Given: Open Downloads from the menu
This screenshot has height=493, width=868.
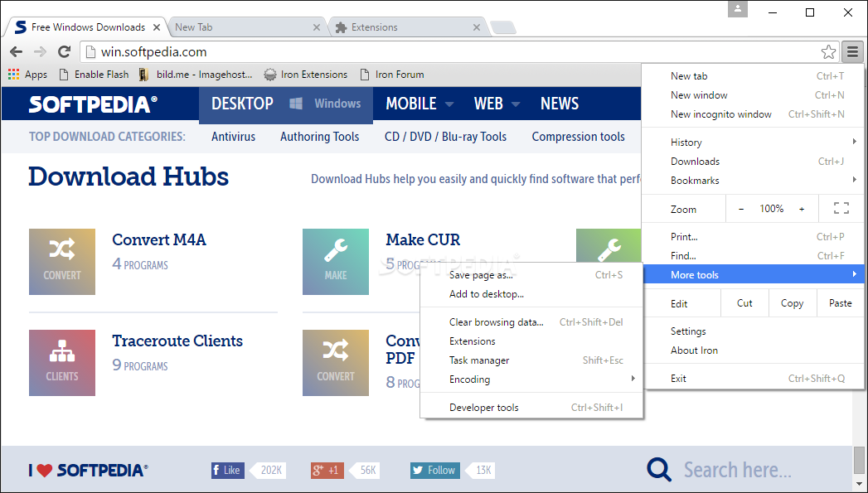Looking at the screenshot, I should point(753,162).
